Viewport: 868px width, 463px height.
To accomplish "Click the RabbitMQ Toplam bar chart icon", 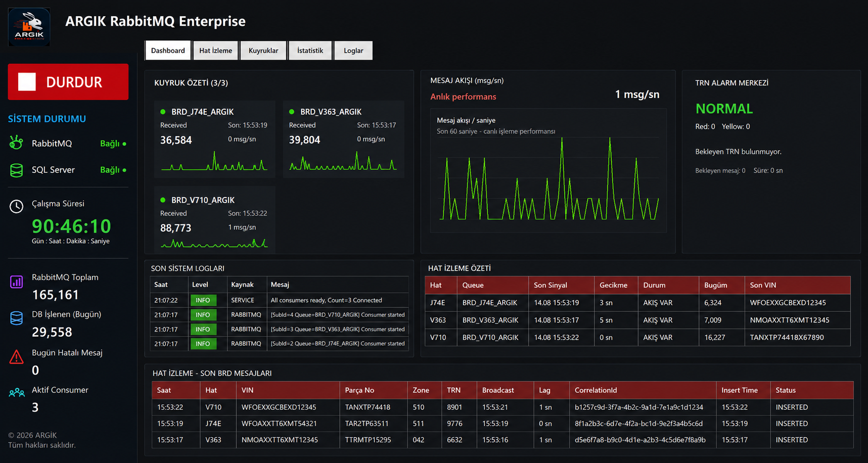I will pyautogui.click(x=16, y=282).
